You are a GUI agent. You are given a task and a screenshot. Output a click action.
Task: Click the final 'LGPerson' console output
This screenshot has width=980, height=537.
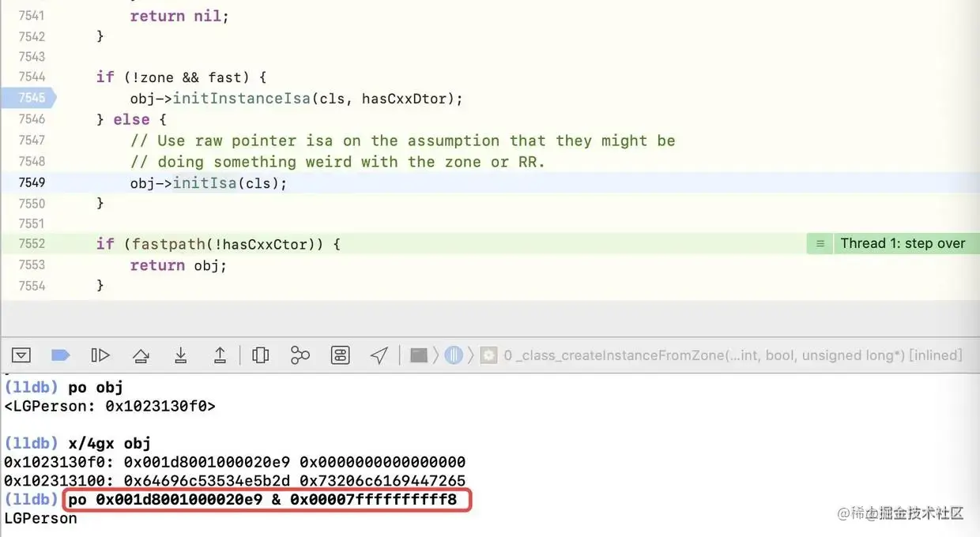pos(41,519)
